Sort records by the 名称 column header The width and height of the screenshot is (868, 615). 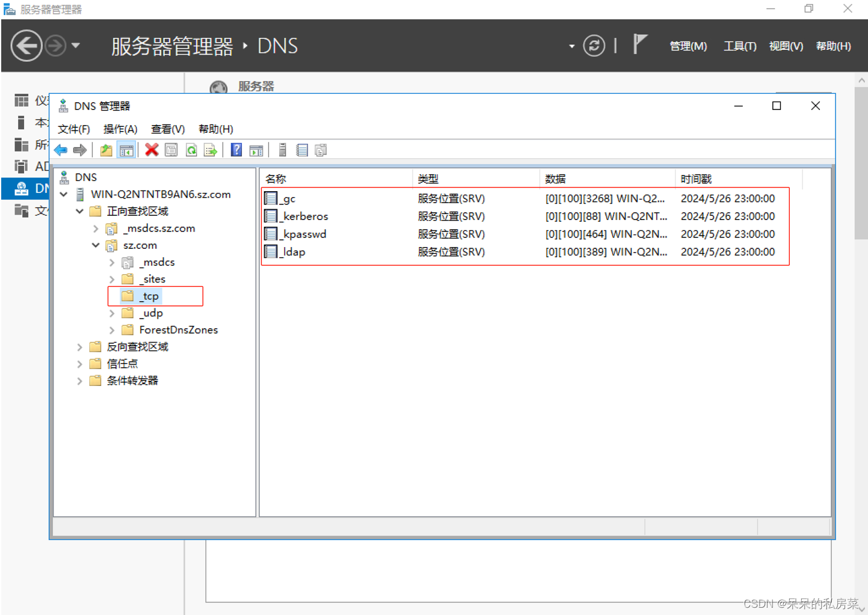337,179
